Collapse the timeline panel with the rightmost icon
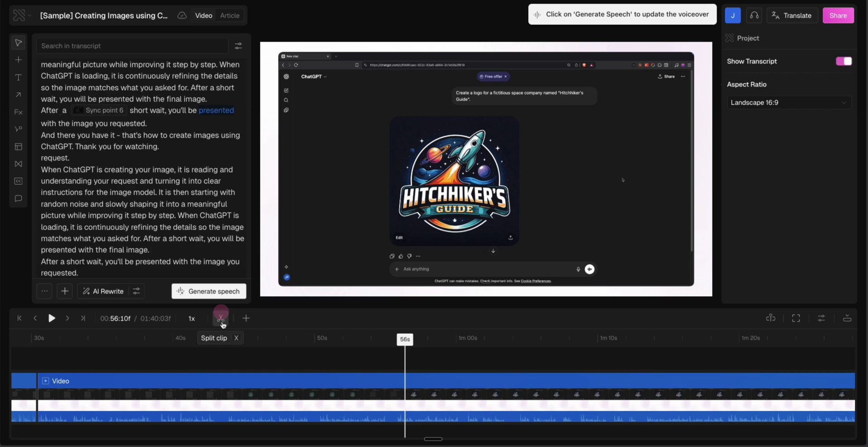The image size is (868, 447). [847, 318]
